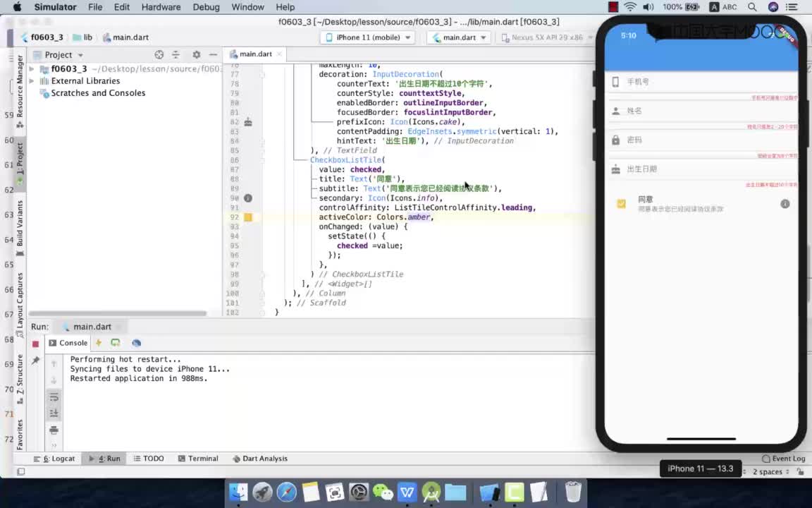The height and width of the screenshot is (508, 812).
Task: Click the 手机号 input field in simulator
Action: click(x=701, y=82)
